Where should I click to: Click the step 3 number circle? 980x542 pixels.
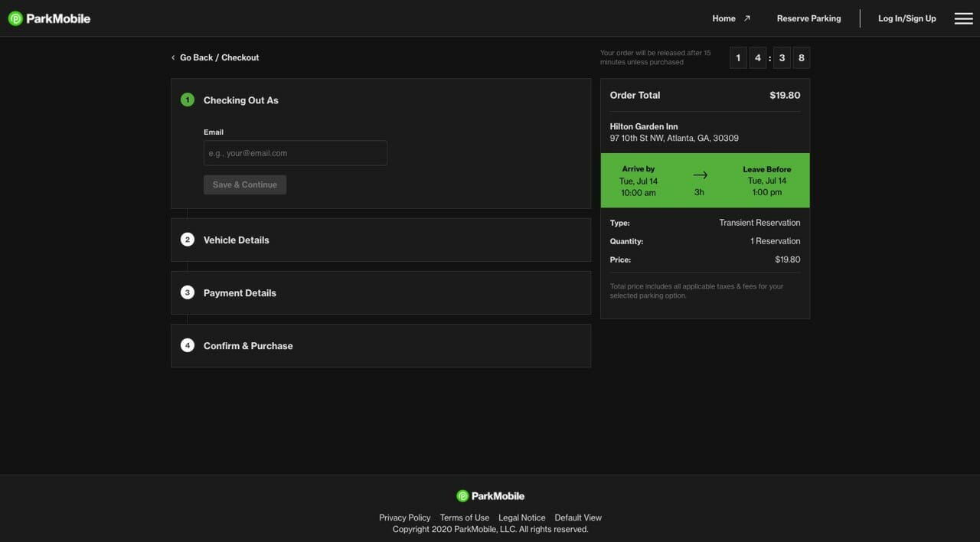click(x=188, y=292)
